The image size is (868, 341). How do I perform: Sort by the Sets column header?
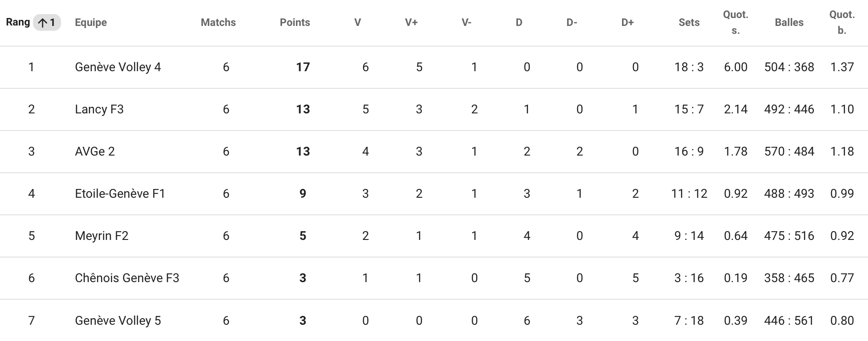pos(689,22)
